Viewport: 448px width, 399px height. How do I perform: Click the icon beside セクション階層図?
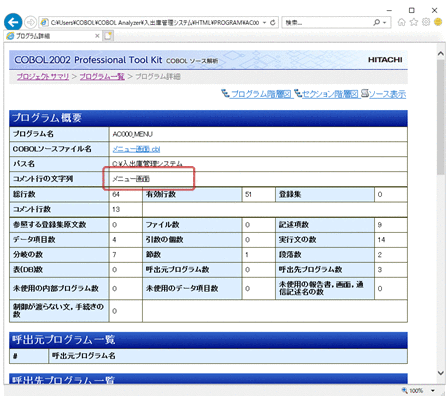point(298,94)
